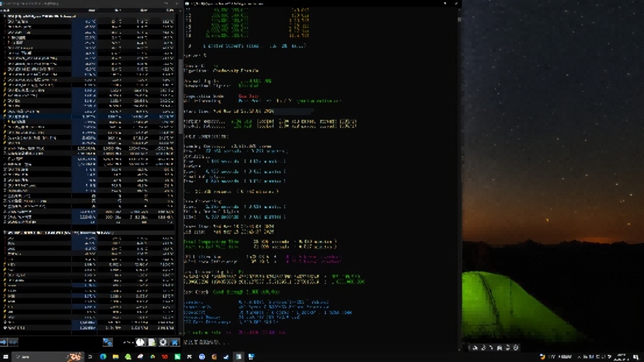Click the moon weather icon in the tray
Image resolution: width=644 pixels, height=362 pixels.
pos(543,357)
